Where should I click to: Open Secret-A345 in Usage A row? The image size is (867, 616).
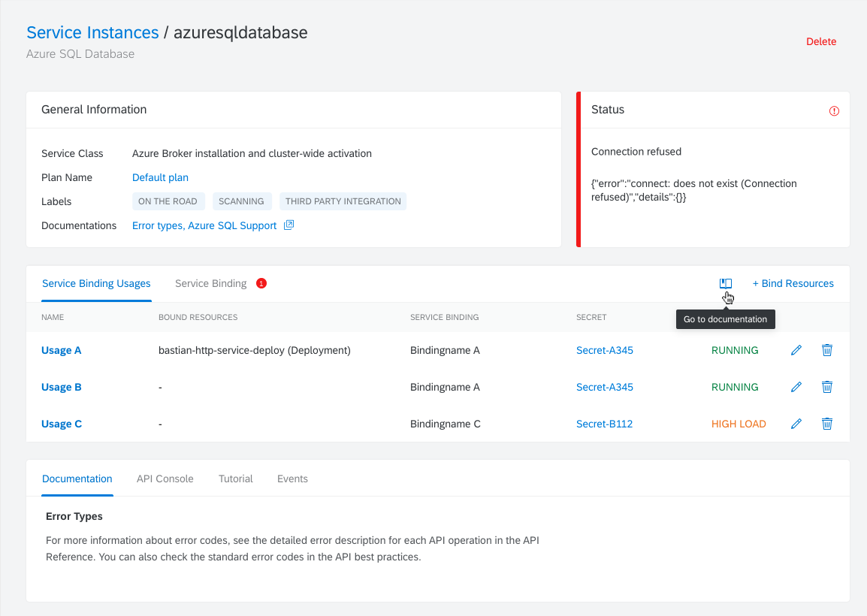pos(604,350)
